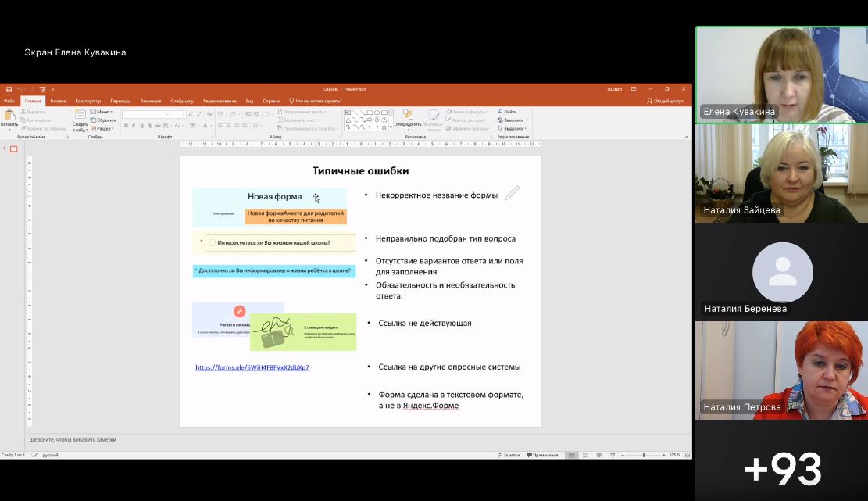Toggle Примечания (Comments) pane in status bar
Image resolution: width=868 pixels, height=501 pixels.
tap(542, 455)
